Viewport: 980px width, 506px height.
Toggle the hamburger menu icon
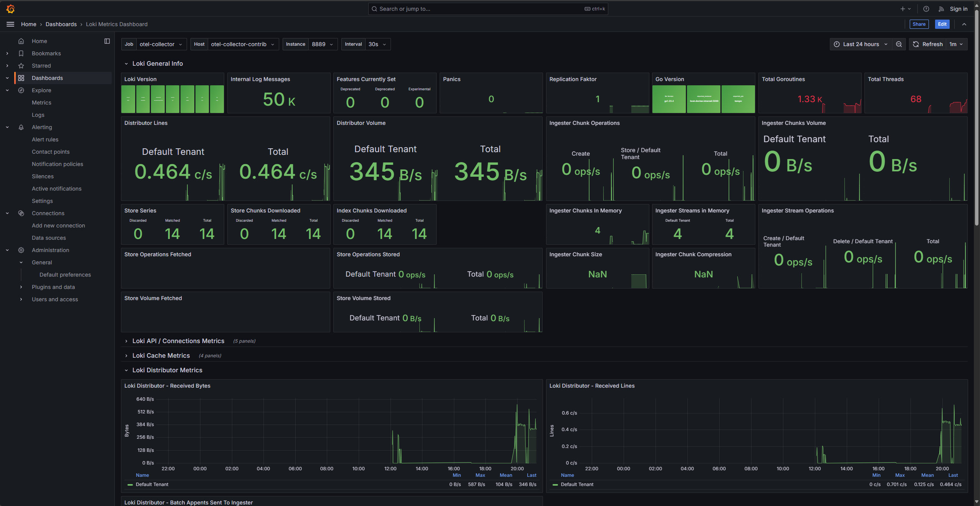10,24
